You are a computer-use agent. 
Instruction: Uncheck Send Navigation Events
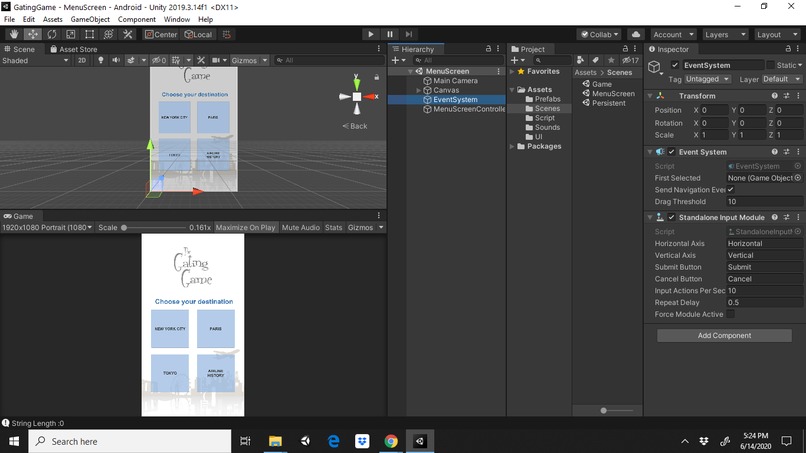(x=730, y=190)
